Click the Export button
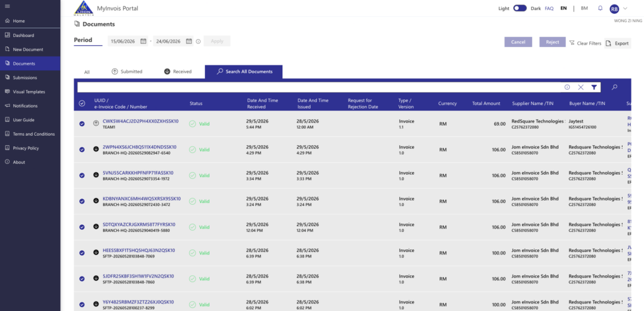Image resolution: width=644 pixels, height=311 pixels. pyautogui.click(x=618, y=43)
